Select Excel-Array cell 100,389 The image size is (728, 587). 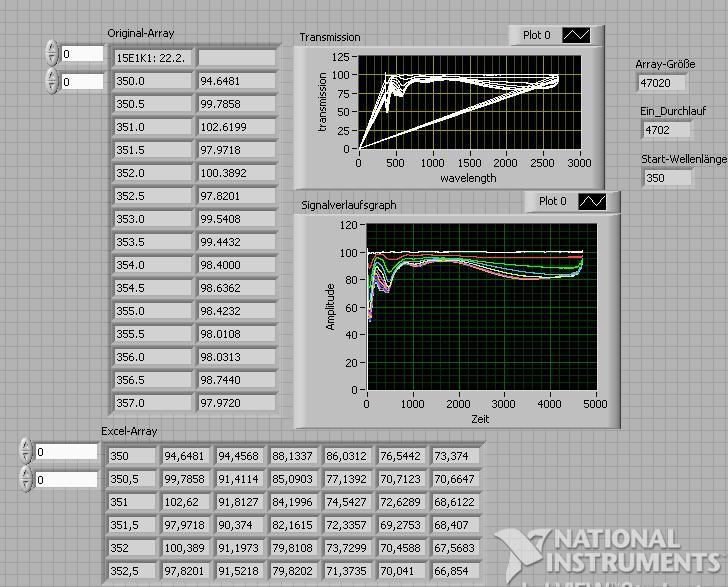pyautogui.click(x=185, y=548)
